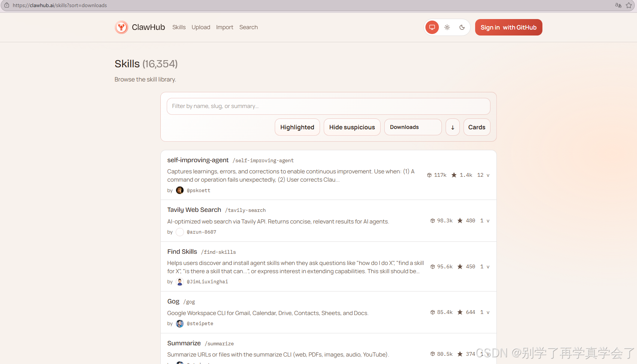Open the Upload nav item
Image resolution: width=637 pixels, height=364 pixels.
pyautogui.click(x=201, y=27)
